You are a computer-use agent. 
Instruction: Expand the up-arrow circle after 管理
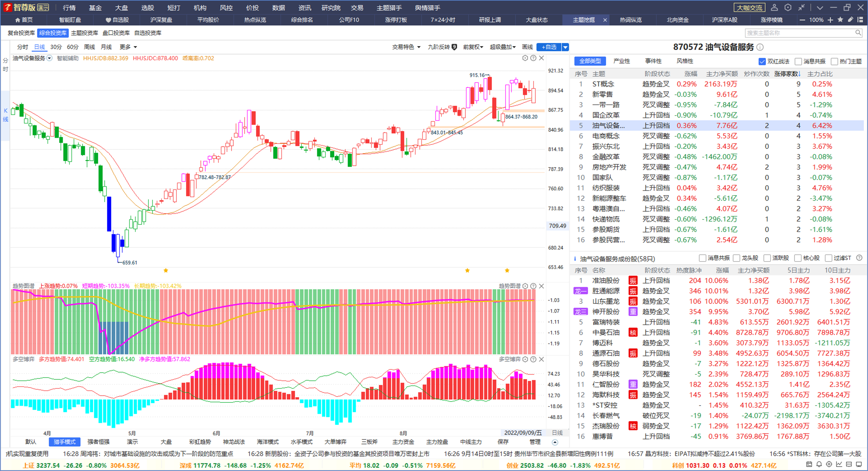[x=555, y=442]
